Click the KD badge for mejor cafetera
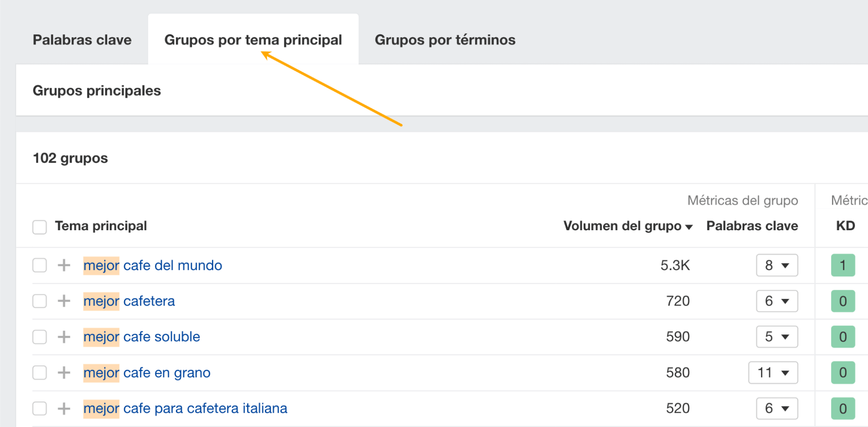This screenshot has height=427, width=868. [x=842, y=301]
